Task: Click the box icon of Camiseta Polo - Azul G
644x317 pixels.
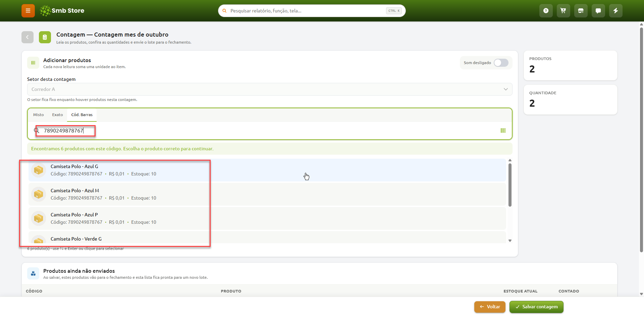Action: (39, 170)
